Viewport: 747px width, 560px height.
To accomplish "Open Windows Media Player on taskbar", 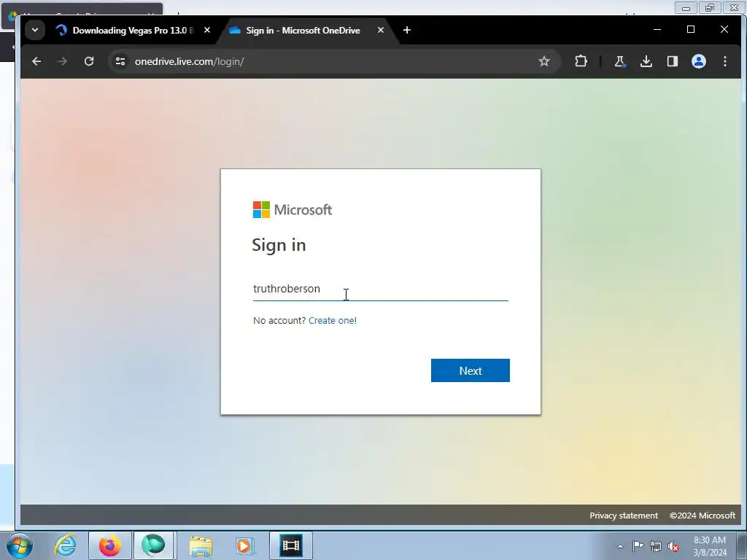I will (x=245, y=545).
